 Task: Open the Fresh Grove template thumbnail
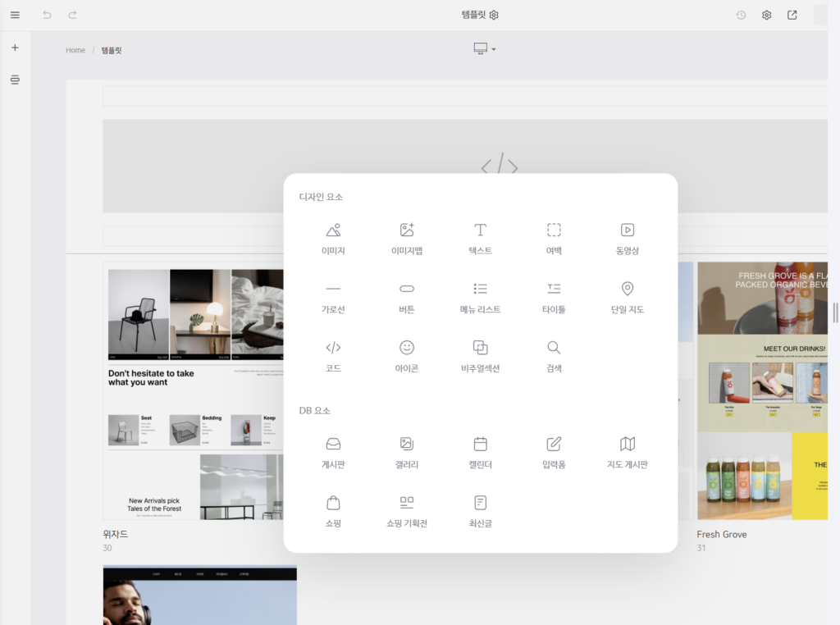tap(762, 391)
